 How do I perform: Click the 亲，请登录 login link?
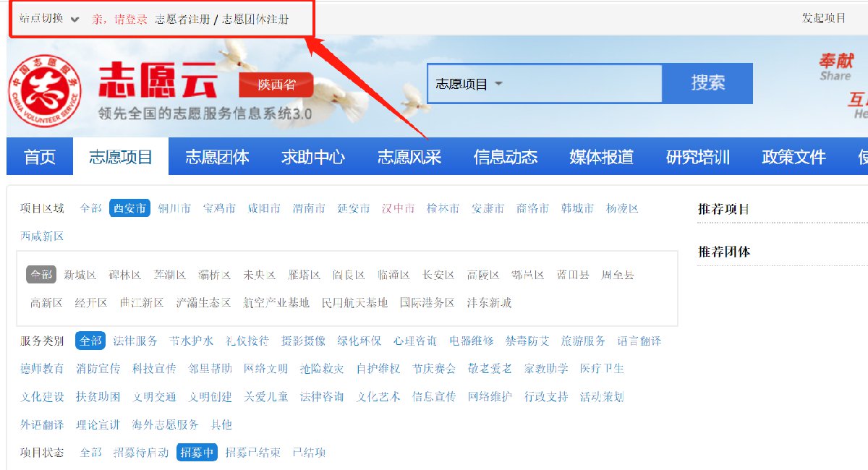point(120,19)
